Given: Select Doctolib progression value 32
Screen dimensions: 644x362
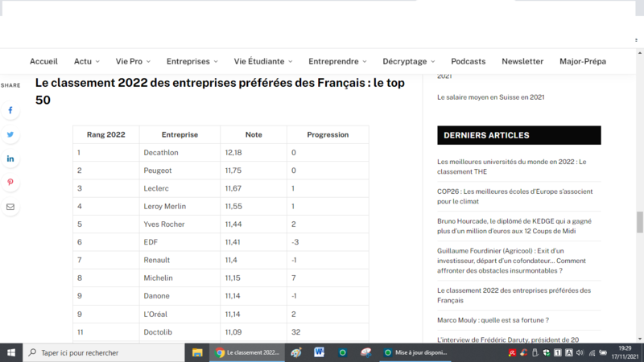Looking at the screenshot, I should [x=295, y=332].
